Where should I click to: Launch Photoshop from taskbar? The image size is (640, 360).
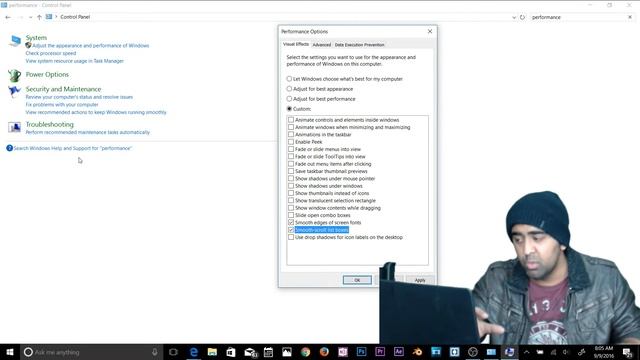[361, 352]
